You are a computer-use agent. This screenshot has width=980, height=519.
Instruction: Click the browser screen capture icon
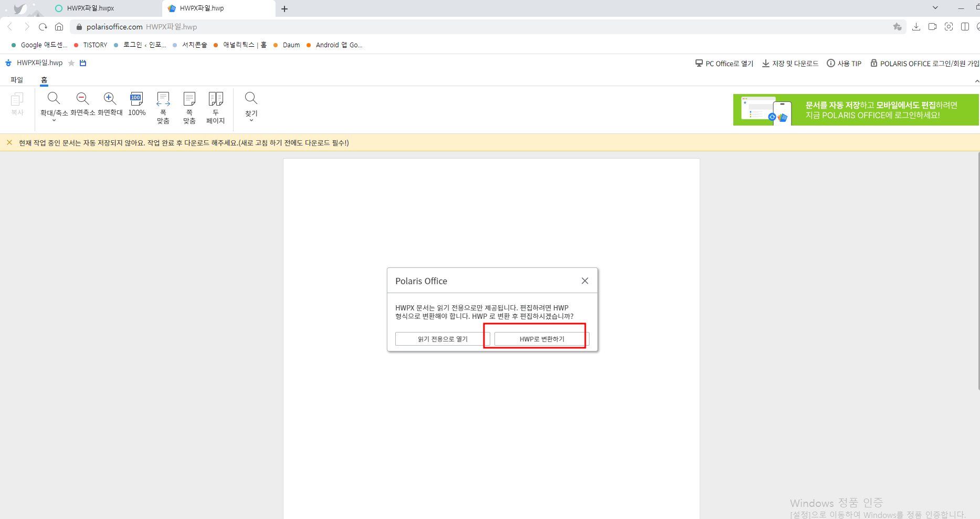click(x=949, y=27)
